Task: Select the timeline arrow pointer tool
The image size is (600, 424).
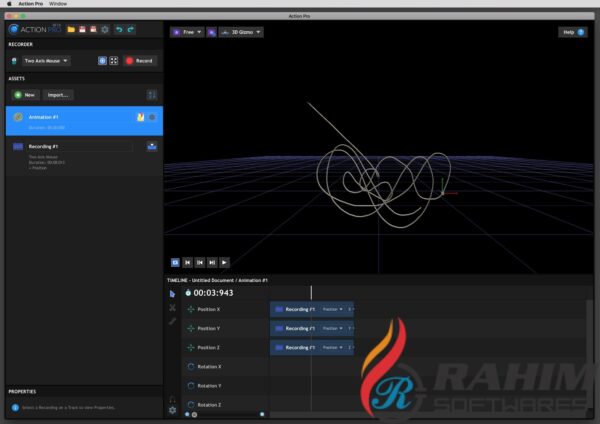Action: click(172, 294)
